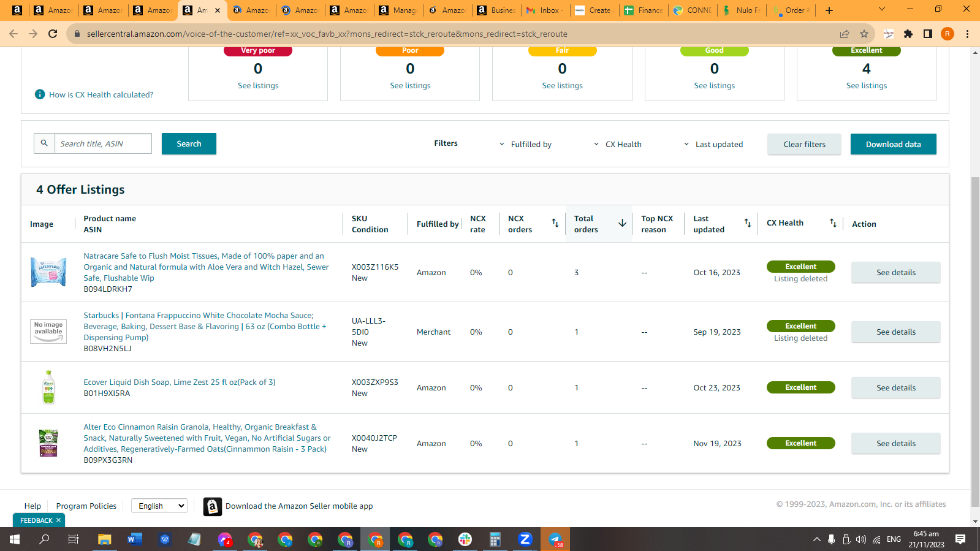Close the FEEDBACK widget
This screenshot has height=551, width=980.
59,520
